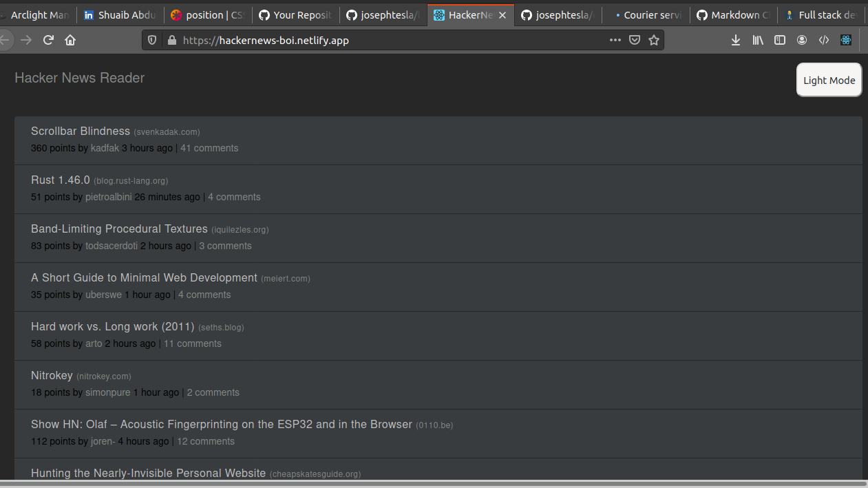This screenshot has width=868, height=488.
Task: Click the '112 points' text
Action: 53,441
